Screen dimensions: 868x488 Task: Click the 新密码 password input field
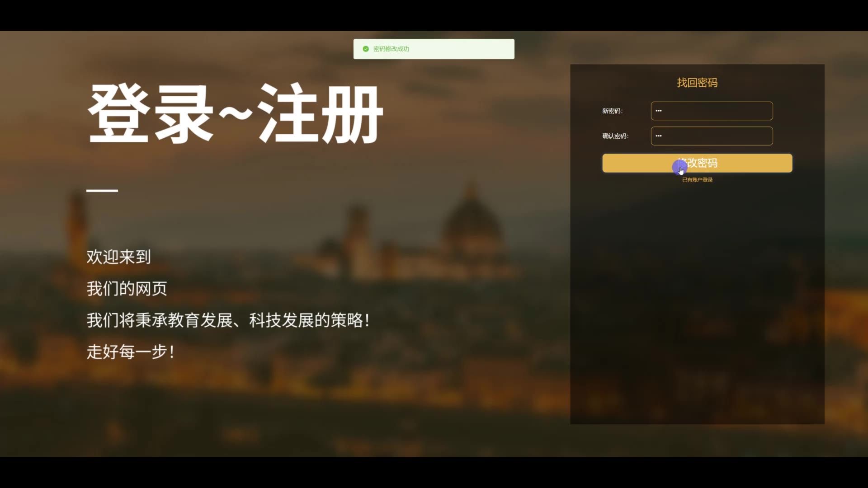[712, 111]
